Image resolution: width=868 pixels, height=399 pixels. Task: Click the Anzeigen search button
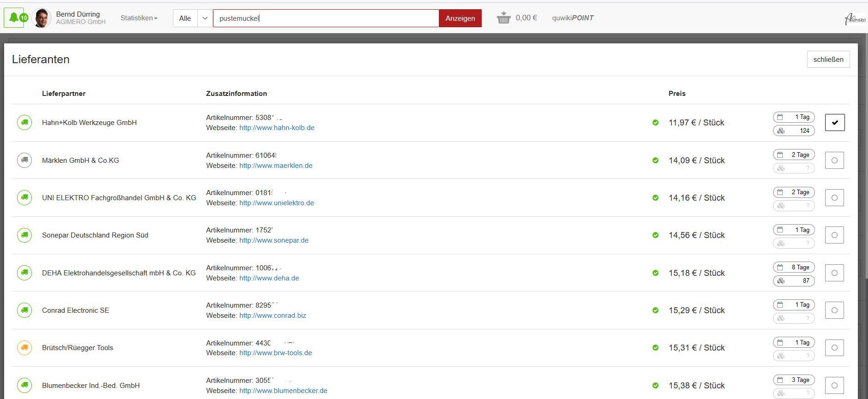[x=460, y=18]
